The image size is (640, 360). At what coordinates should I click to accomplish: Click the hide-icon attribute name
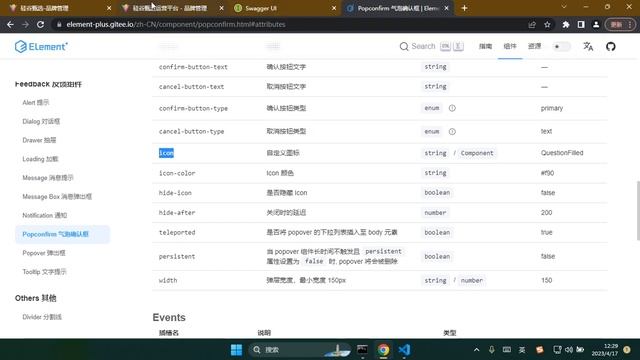tap(175, 193)
